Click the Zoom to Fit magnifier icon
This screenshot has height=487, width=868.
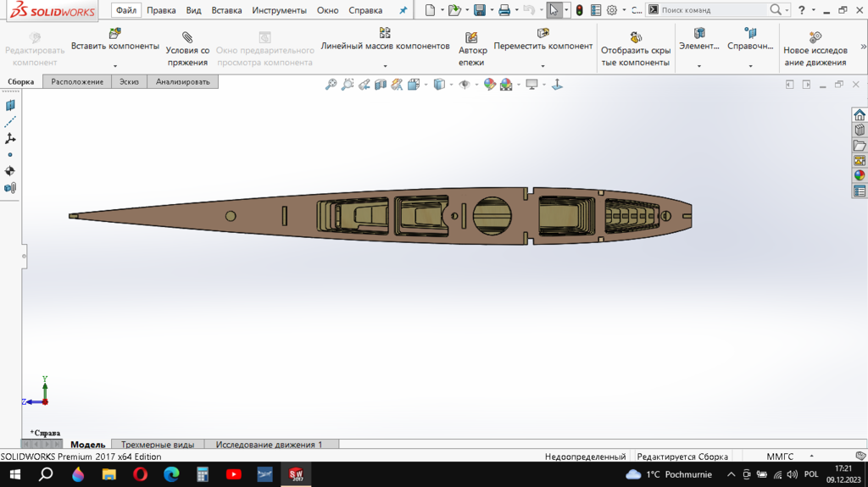(331, 85)
